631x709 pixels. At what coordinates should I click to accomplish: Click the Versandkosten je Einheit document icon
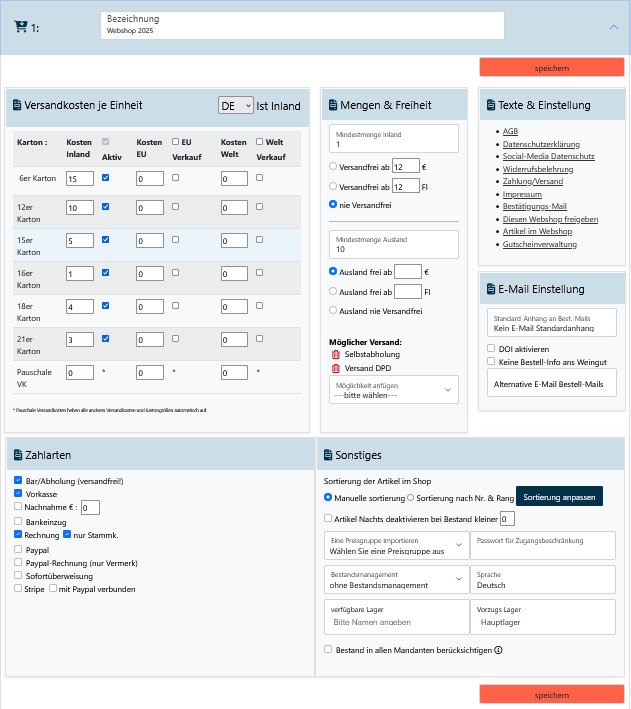(x=17, y=105)
